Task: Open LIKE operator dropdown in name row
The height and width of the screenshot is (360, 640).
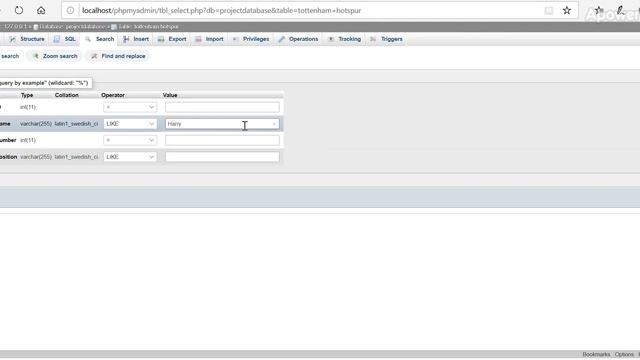Action: pyautogui.click(x=130, y=124)
